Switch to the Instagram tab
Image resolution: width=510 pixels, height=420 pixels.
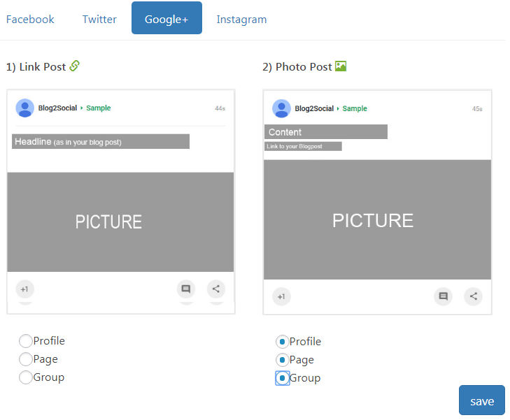coord(241,19)
